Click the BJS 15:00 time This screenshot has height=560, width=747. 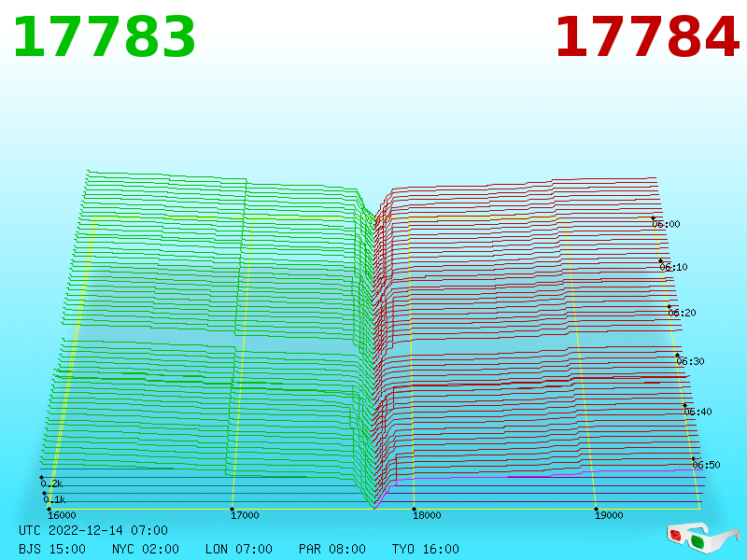(x=52, y=549)
